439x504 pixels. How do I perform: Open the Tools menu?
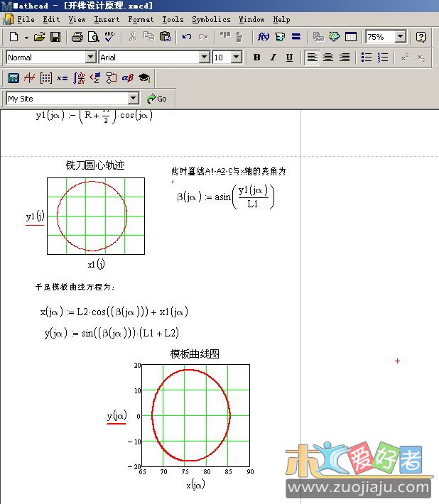[x=173, y=20]
